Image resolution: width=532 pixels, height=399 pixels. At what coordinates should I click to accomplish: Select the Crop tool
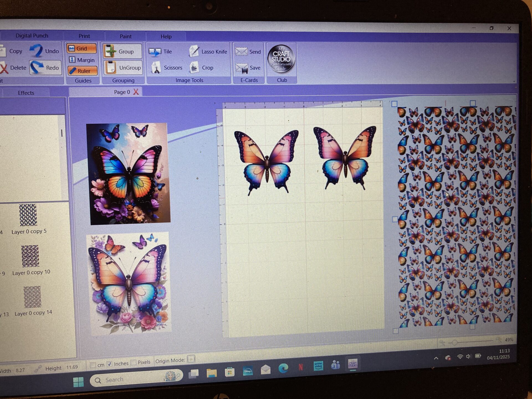click(x=202, y=68)
